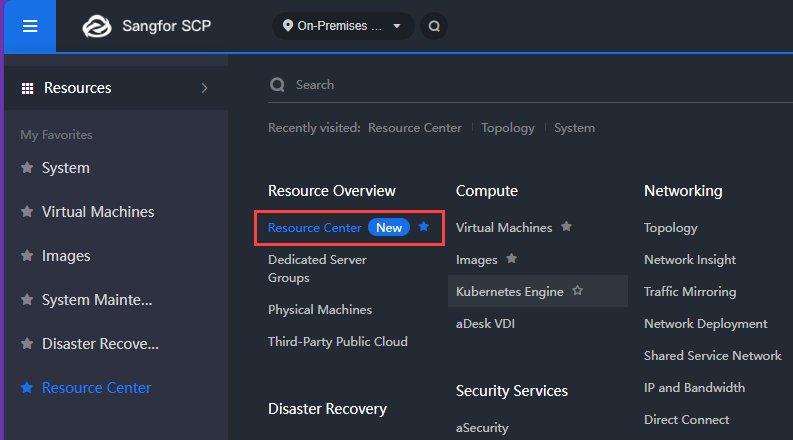Click the My Favorites label
This screenshot has height=440, width=793.
56,135
